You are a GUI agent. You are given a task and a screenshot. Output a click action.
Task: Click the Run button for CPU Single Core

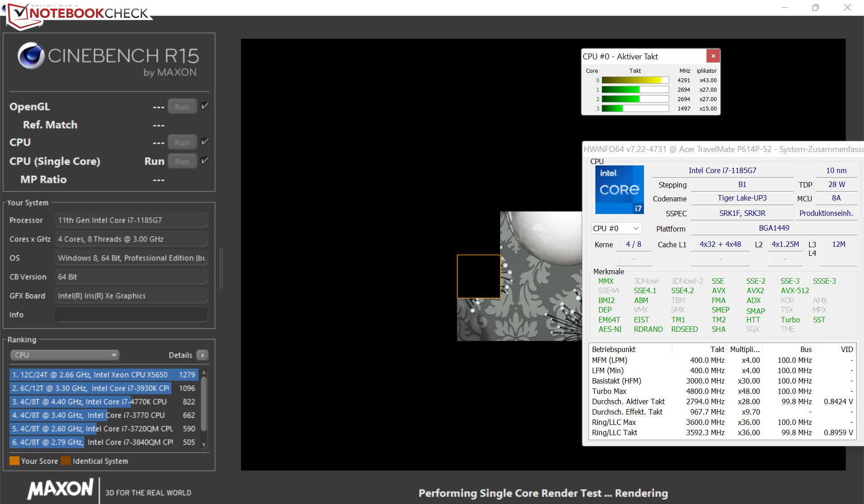tap(182, 161)
